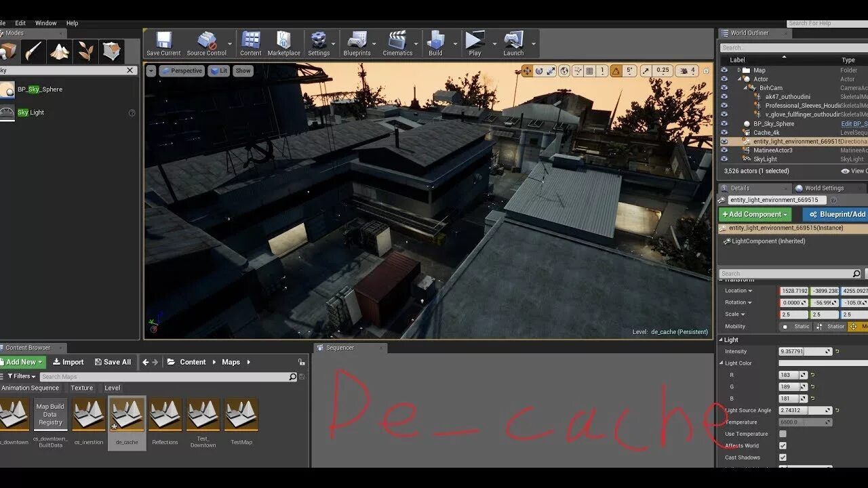Select the Place mode icon in Modes
The image size is (868, 488).
[8, 52]
